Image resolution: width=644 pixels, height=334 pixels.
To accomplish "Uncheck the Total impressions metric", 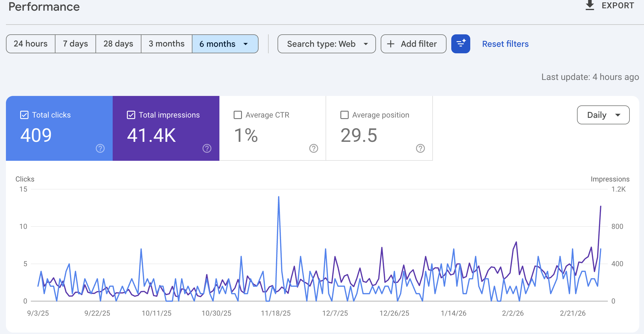I will pos(131,115).
